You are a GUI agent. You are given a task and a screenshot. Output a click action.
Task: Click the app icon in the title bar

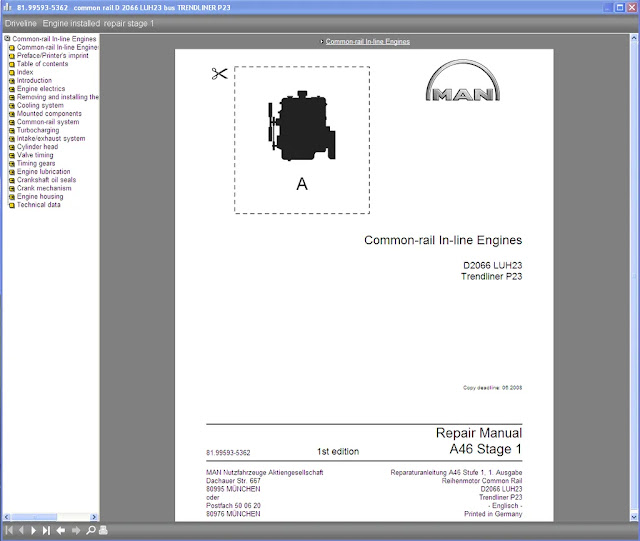[x=7, y=7]
